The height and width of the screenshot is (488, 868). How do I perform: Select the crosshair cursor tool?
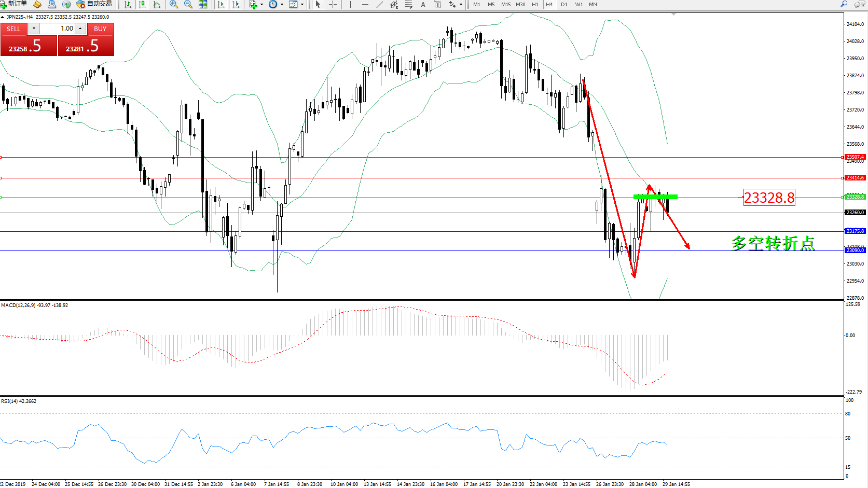(333, 4)
